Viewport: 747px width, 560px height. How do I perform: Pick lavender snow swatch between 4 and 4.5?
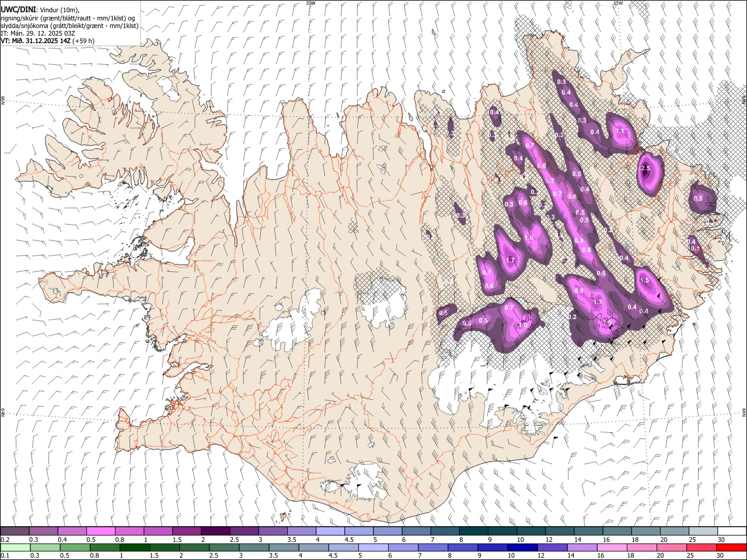click(330, 531)
